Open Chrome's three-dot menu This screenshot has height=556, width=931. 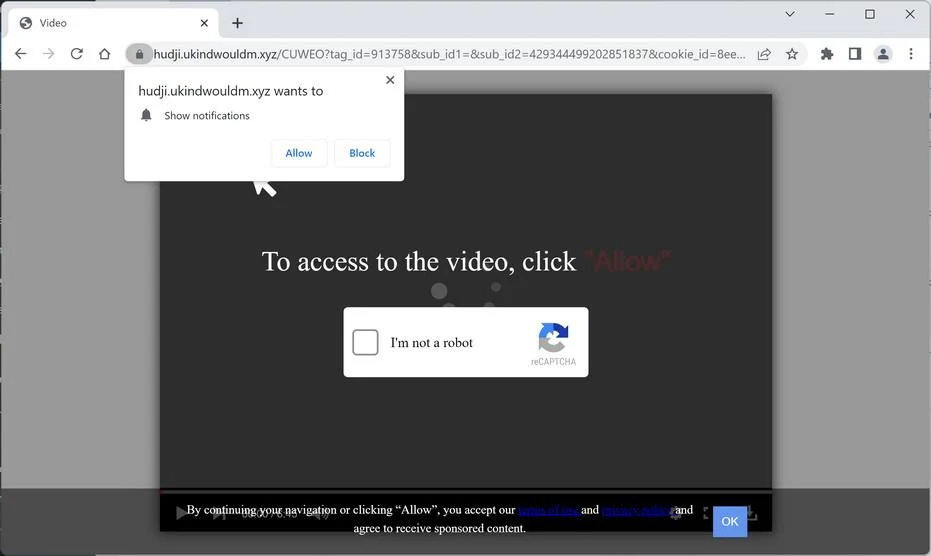911,54
